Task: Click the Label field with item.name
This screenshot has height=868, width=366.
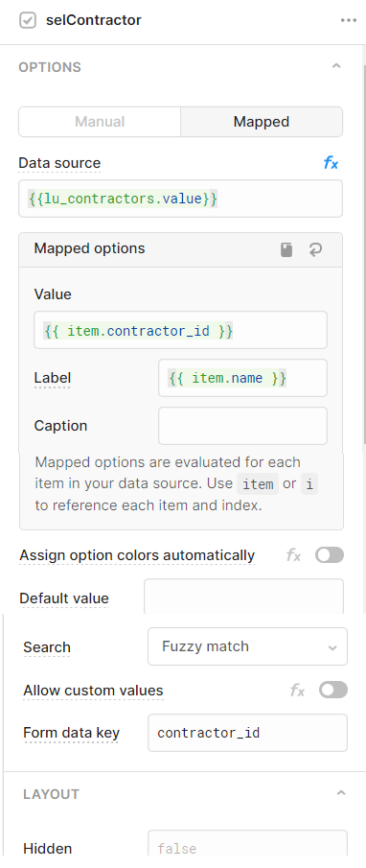Action: pyautogui.click(x=242, y=378)
